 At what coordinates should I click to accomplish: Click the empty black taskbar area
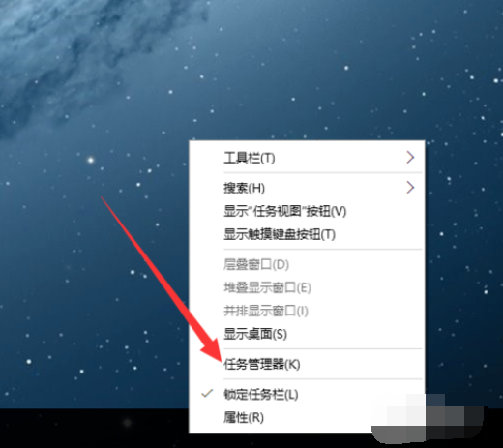coord(94,428)
